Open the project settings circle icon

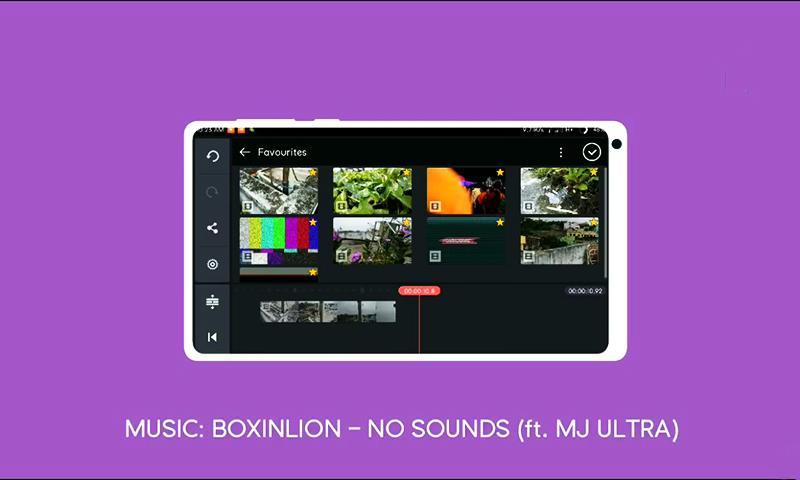212,264
